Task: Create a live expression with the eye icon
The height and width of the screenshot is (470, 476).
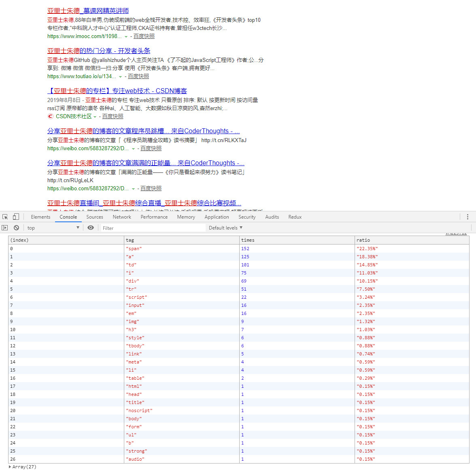Action: 91,228
